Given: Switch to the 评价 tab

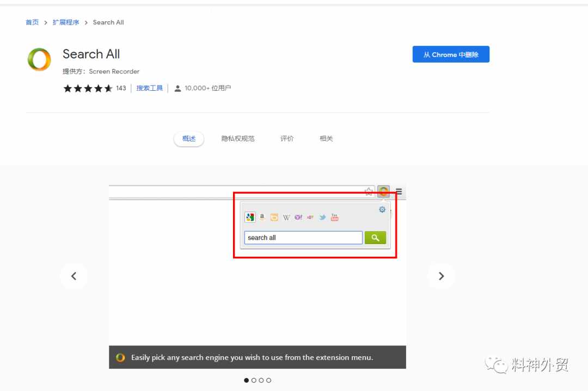Looking at the screenshot, I should click(x=287, y=139).
